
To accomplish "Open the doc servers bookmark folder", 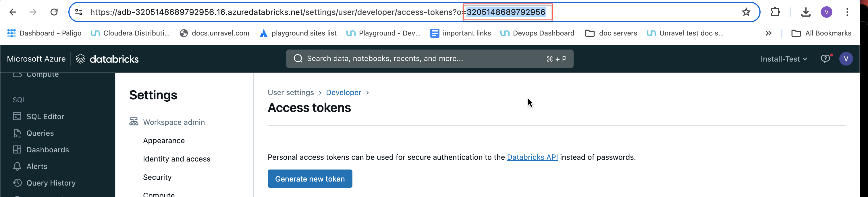I will pos(611,33).
